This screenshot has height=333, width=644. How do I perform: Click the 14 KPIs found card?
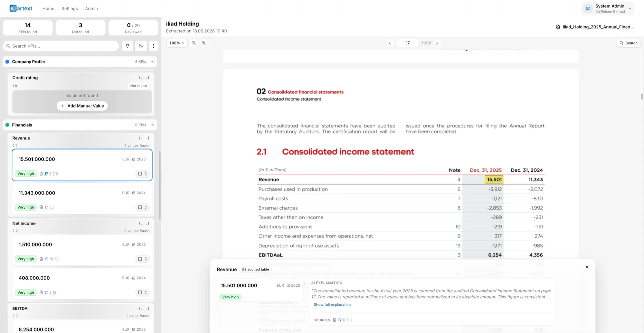pyautogui.click(x=28, y=28)
